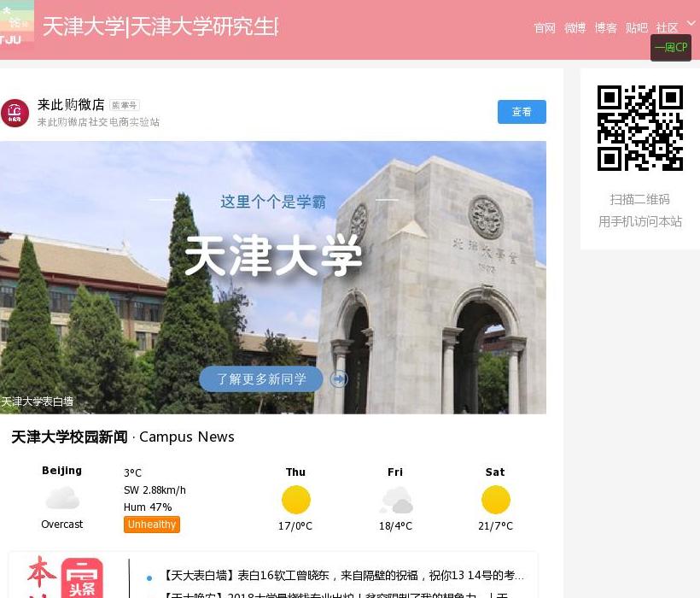Click the Unhealthy air quality badge
The height and width of the screenshot is (598, 700).
pos(152,525)
